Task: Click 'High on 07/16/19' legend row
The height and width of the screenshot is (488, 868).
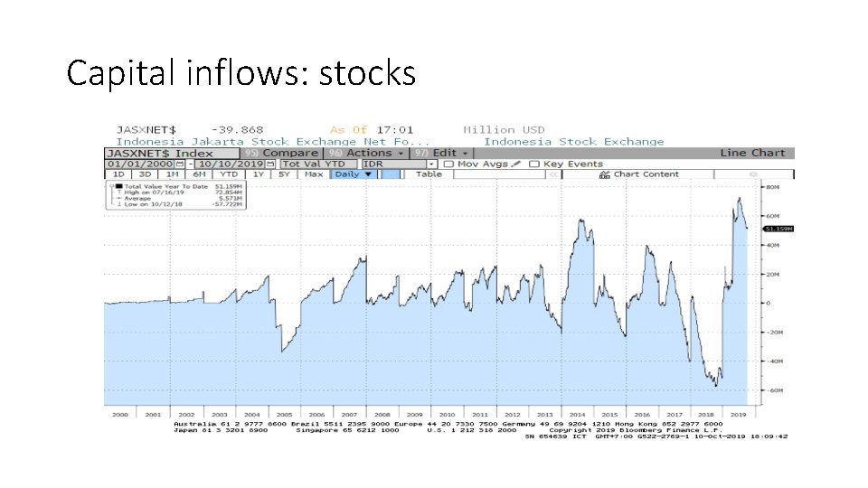Action: coord(177,192)
